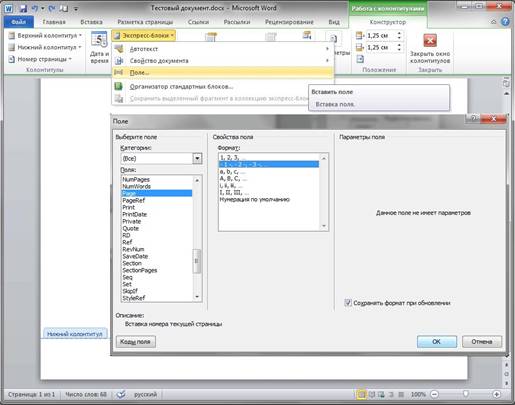Toggle Сохранять формат при обновлении checkbox
The image size is (515, 405).
348,303
